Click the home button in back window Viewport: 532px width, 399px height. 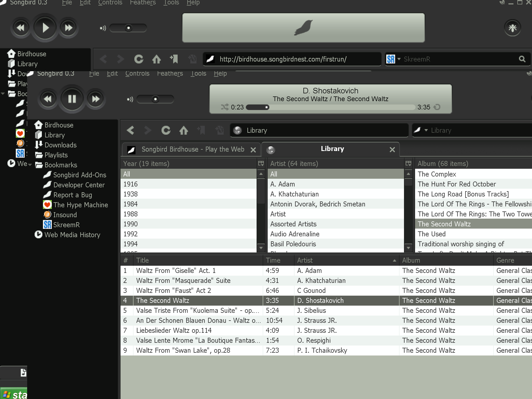[x=157, y=59]
